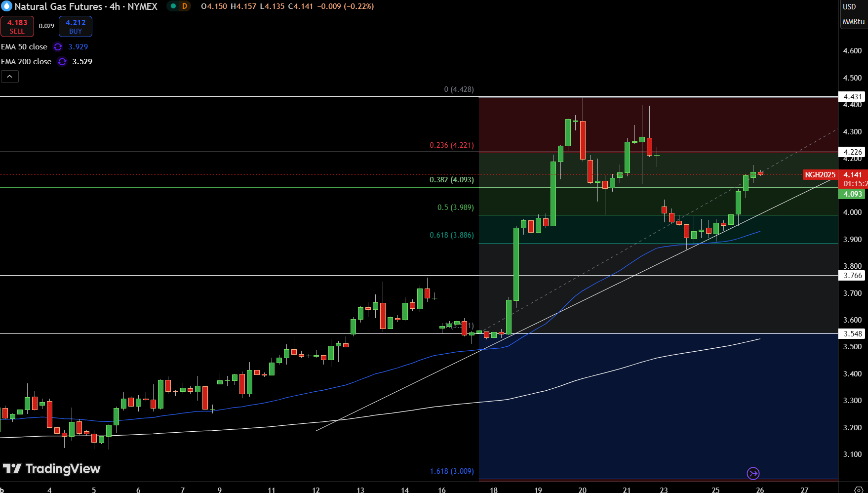Click the 4.141 current price label
Image resolution: width=868 pixels, height=493 pixels.
(853, 175)
